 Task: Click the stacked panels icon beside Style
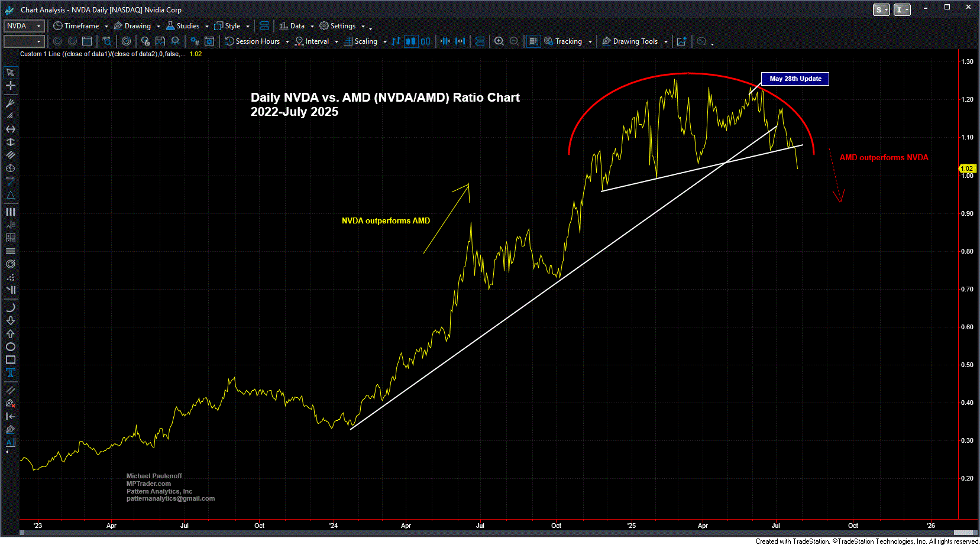point(264,26)
